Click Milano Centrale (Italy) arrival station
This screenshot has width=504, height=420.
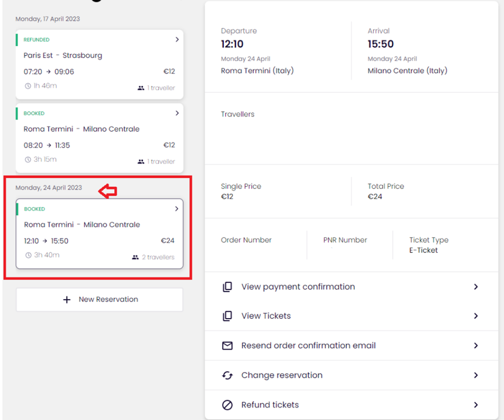pyautogui.click(x=407, y=71)
